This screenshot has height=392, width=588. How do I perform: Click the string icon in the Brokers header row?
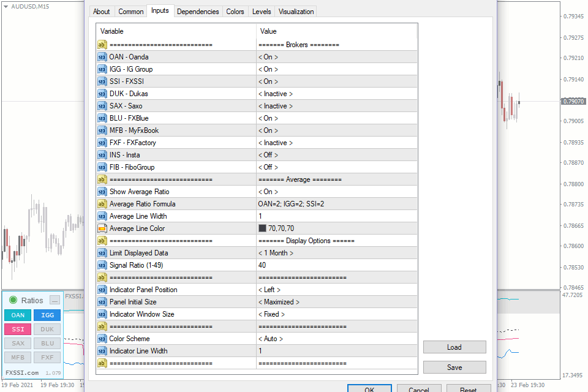click(x=102, y=45)
